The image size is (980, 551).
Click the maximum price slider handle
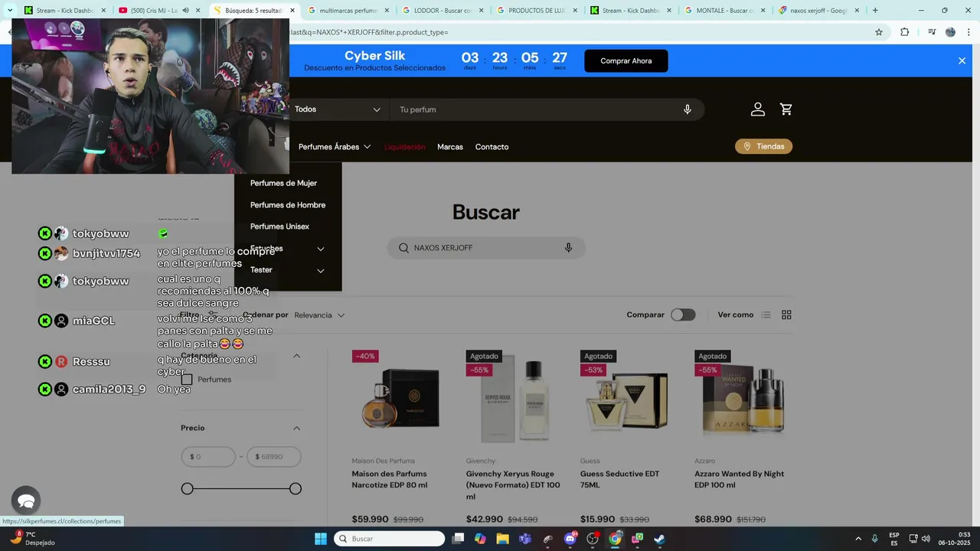[x=296, y=489]
